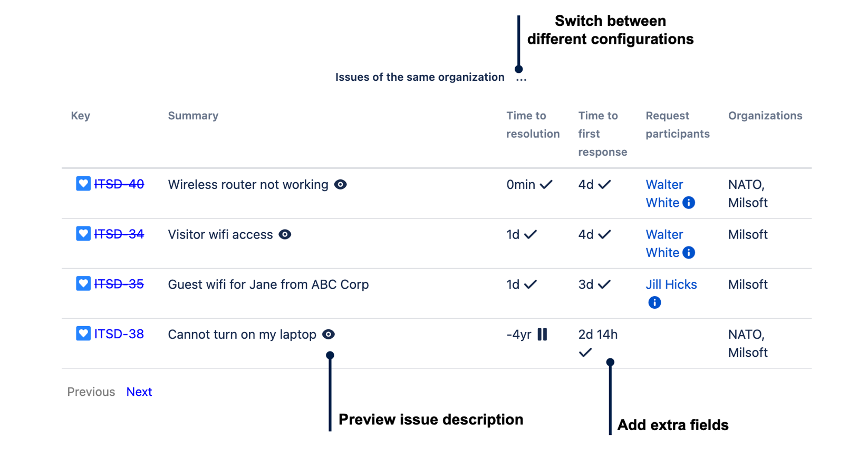Preview description of Visitor wifi access
The height and width of the screenshot is (475, 868).
(285, 234)
